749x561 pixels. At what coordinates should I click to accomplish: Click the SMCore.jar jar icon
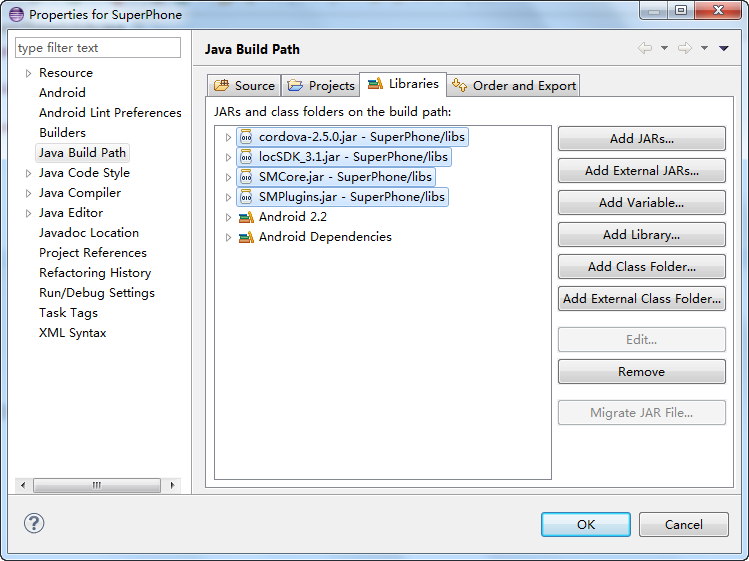[x=246, y=177]
